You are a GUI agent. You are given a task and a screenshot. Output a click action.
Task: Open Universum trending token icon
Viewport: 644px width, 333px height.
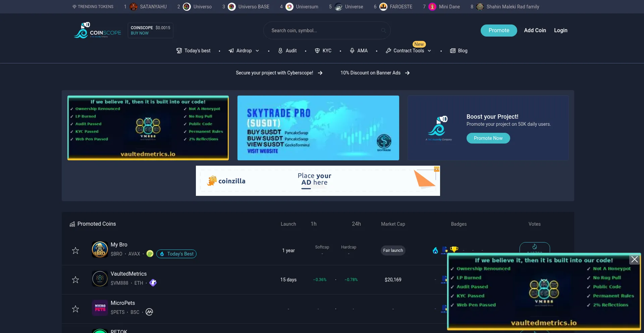coord(289,7)
